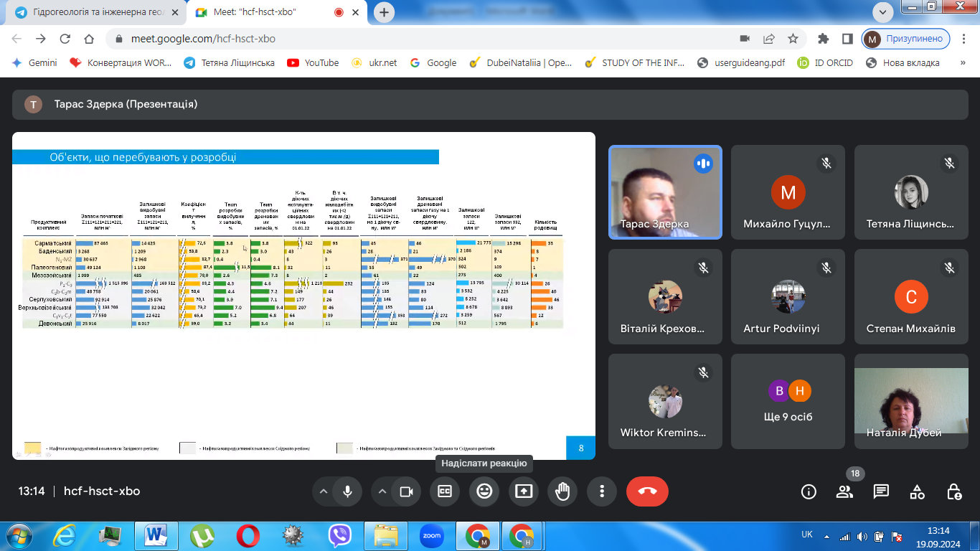Expand audio settings arrow beside microphone

(324, 491)
